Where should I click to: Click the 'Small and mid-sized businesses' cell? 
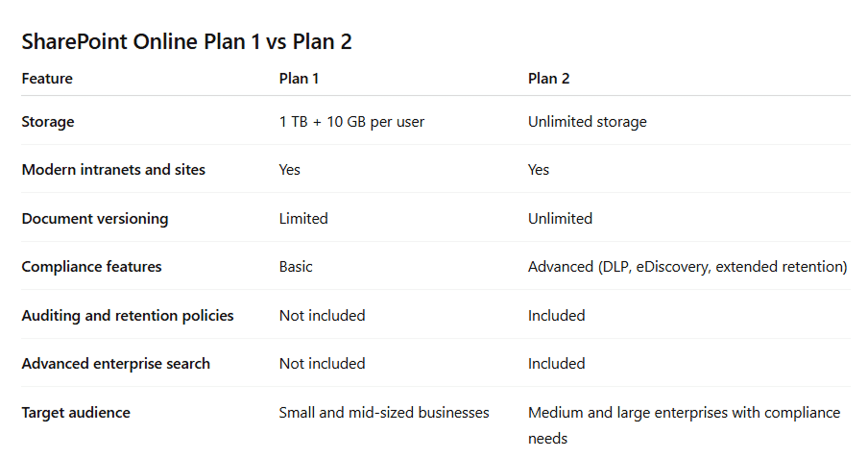(x=384, y=413)
